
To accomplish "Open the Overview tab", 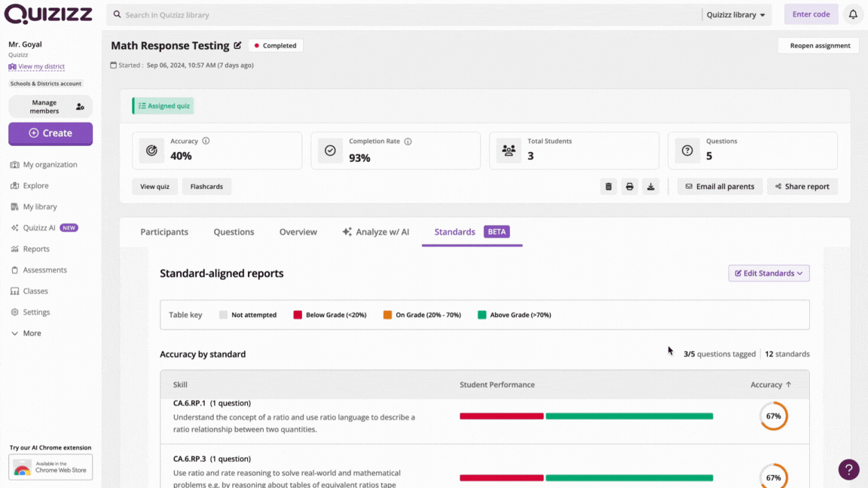I will click(298, 232).
